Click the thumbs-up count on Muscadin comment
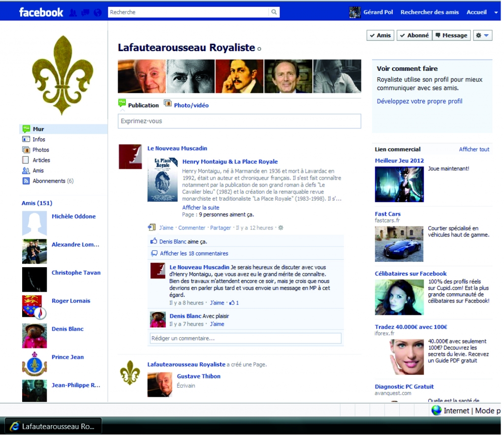Viewport: 504px width, 435px height. point(234,303)
